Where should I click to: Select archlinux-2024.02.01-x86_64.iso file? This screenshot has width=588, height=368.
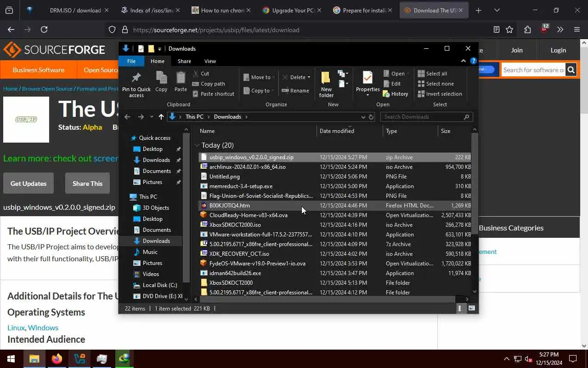(x=335, y=167)
